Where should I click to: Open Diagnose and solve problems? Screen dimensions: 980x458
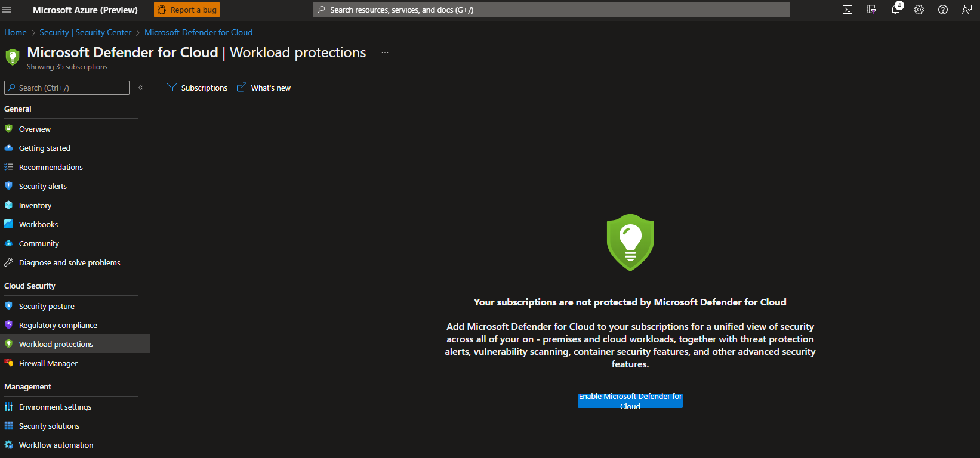71,262
